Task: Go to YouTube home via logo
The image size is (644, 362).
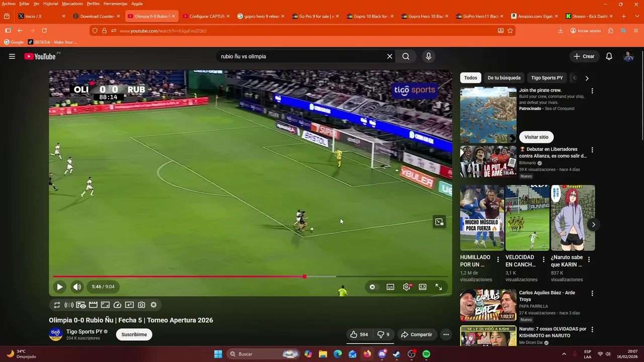Action: point(40,56)
